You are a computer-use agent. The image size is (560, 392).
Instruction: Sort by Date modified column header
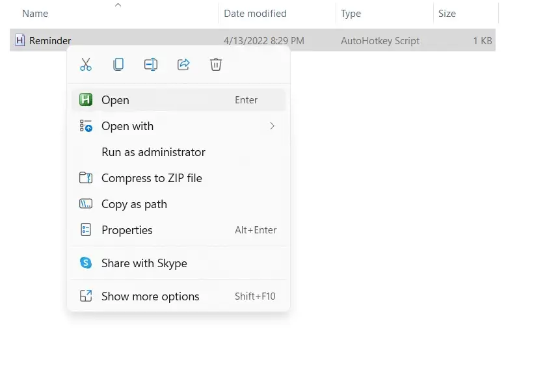tap(255, 14)
